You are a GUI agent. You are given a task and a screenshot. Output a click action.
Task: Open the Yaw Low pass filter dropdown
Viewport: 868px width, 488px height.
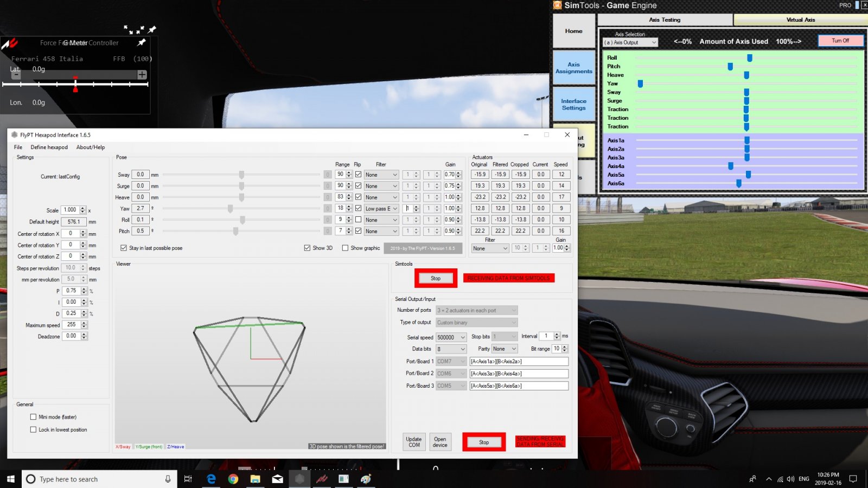pos(381,209)
